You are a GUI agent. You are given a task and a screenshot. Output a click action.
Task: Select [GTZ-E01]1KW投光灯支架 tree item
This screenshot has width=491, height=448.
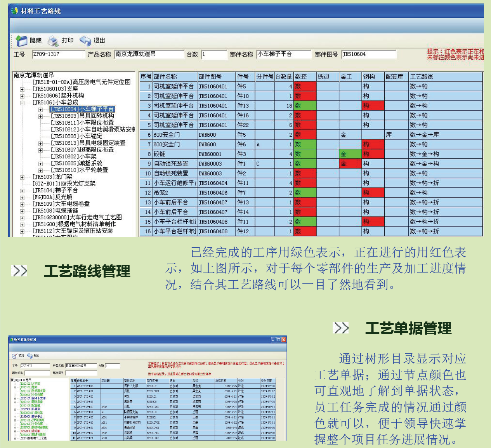pyautogui.click(x=64, y=184)
